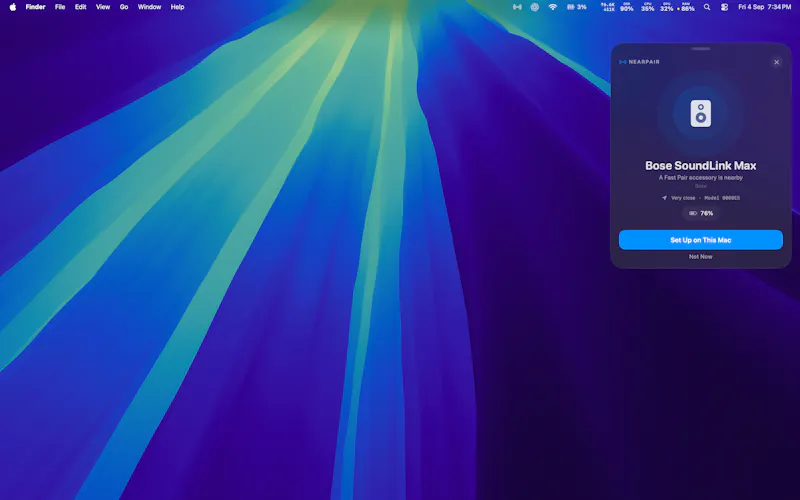Screen dimensions: 800x500
Task: Open the Help menu
Action: click(x=177, y=7)
